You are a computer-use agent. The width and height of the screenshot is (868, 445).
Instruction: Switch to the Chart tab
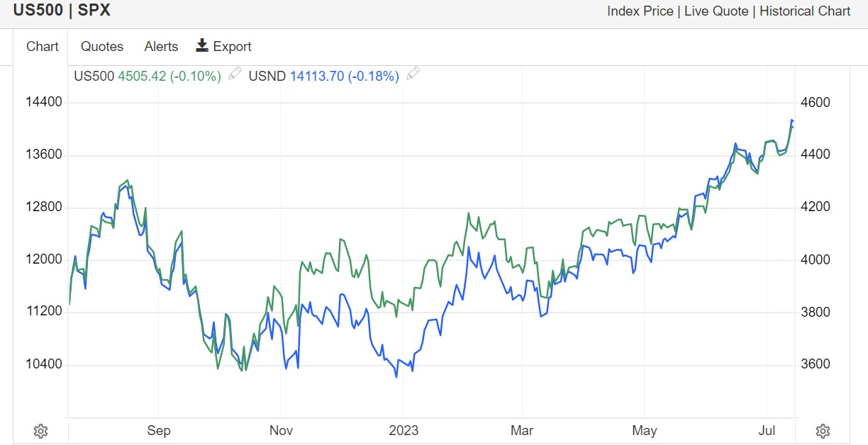click(43, 47)
